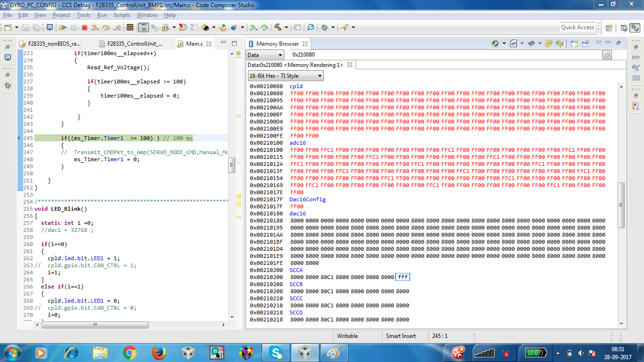Switch to the F28335_ControlUnit_... editor tab
The width and height of the screenshot is (644, 362).
click(x=132, y=44)
